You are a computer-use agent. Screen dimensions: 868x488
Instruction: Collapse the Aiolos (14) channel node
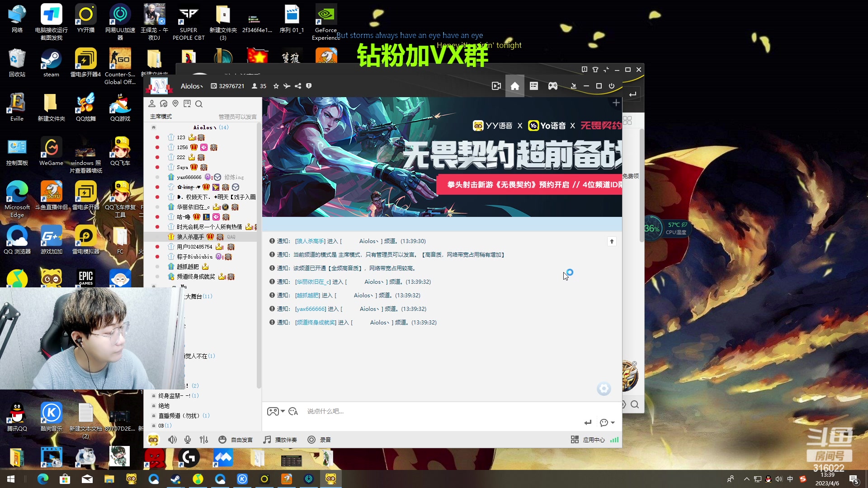tap(154, 127)
